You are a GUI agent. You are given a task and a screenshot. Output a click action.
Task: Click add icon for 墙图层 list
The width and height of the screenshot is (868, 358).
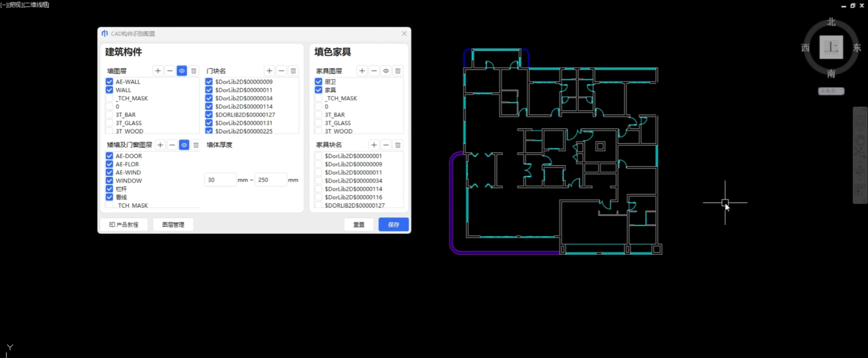pyautogui.click(x=158, y=71)
